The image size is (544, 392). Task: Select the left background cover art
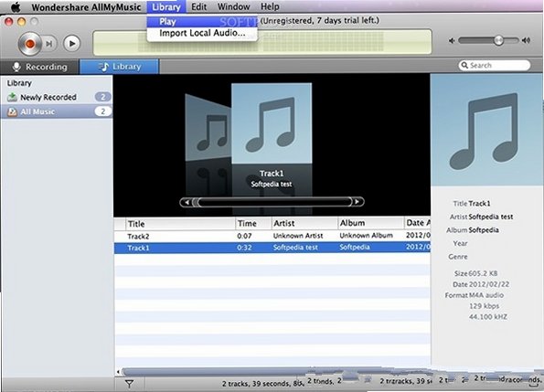[208, 127]
